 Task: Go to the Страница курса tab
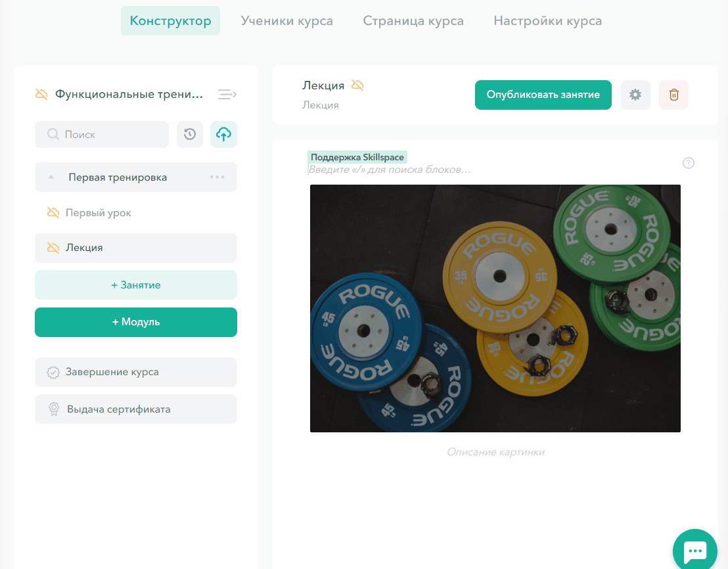[x=413, y=21]
